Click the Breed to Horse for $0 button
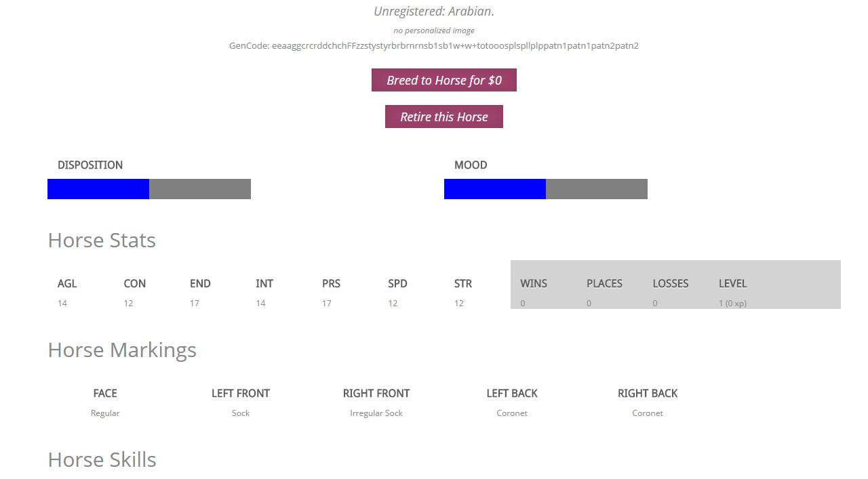 coord(443,80)
